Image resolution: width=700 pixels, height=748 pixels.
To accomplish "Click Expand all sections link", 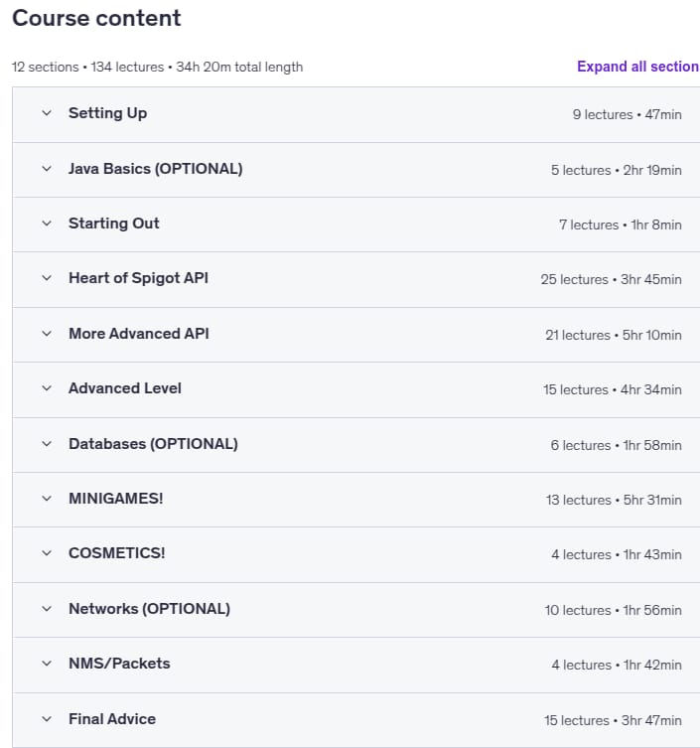I will pos(638,67).
